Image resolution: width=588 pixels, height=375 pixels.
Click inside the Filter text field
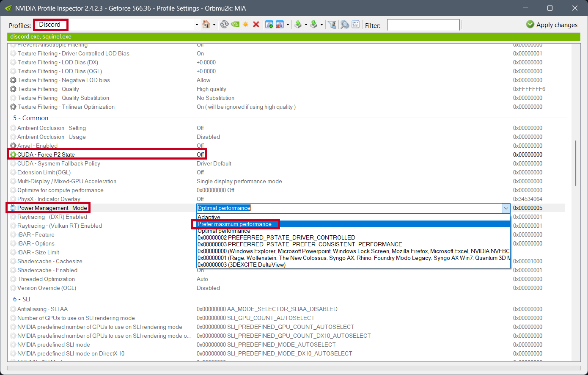(423, 25)
